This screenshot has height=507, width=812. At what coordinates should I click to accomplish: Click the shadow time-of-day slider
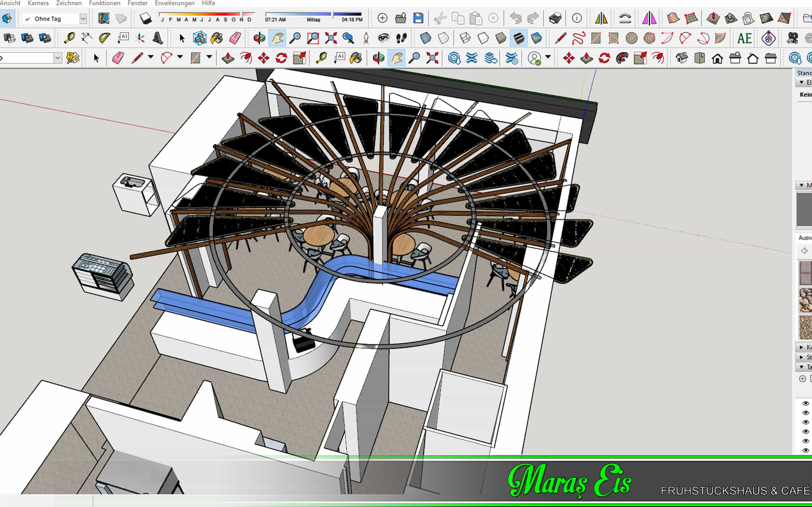(x=313, y=15)
